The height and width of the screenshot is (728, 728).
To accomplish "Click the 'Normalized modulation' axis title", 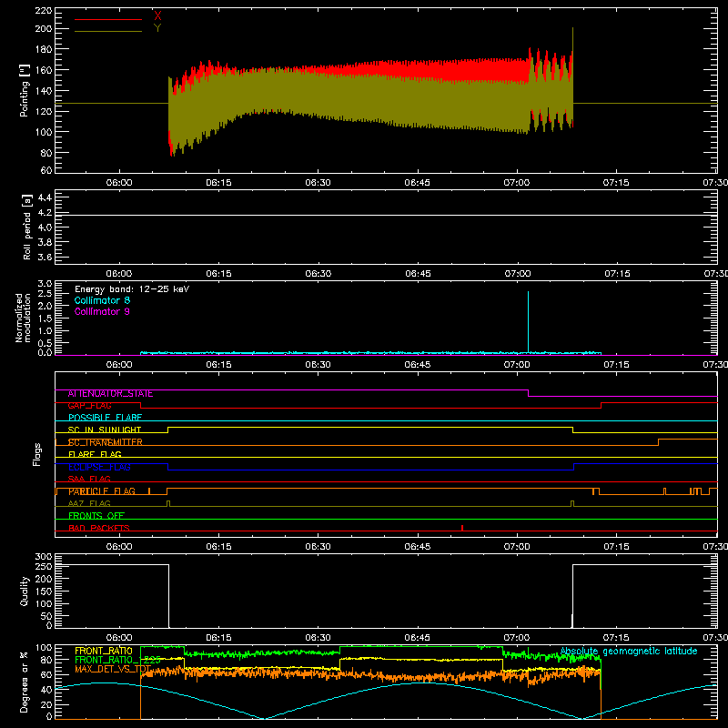I will pyautogui.click(x=23, y=318).
